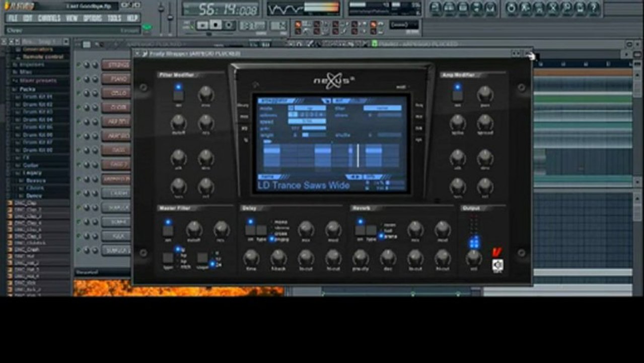Toggle mute LED for PIANO channel
The width and height of the screenshot is (644, 363).
[x=79, y=79]
